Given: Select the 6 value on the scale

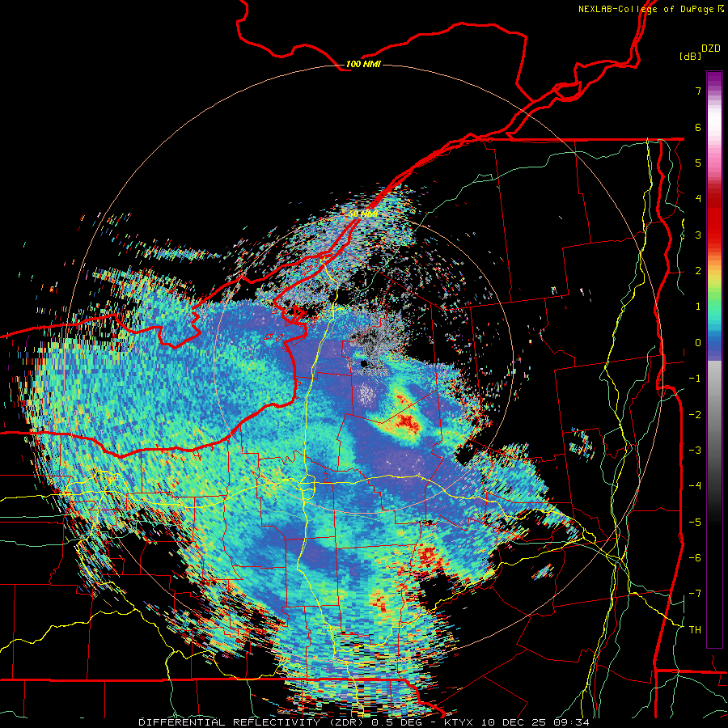Looking at the screenshot, I should coord(698,127).
